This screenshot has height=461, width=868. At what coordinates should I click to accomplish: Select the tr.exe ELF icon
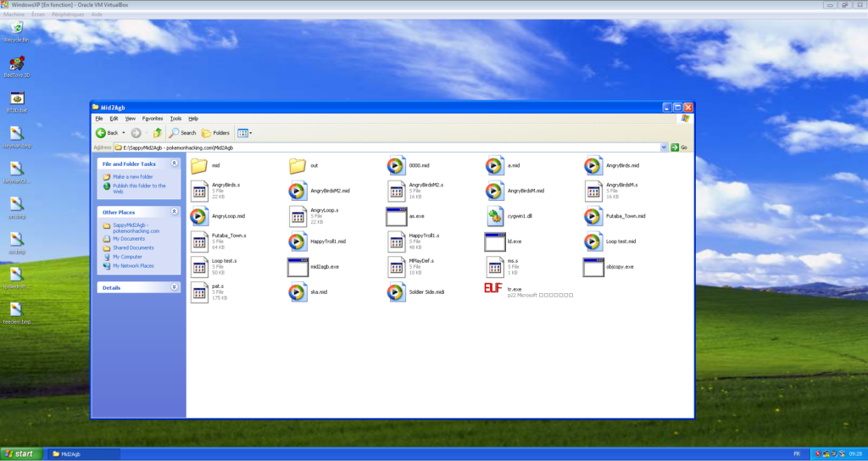[x=493, y=288]
